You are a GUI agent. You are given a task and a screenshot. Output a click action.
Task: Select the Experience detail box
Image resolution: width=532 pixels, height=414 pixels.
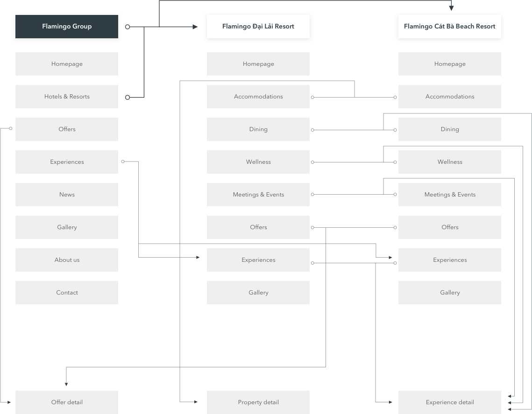pyautogui.click(x=449, y=402)
